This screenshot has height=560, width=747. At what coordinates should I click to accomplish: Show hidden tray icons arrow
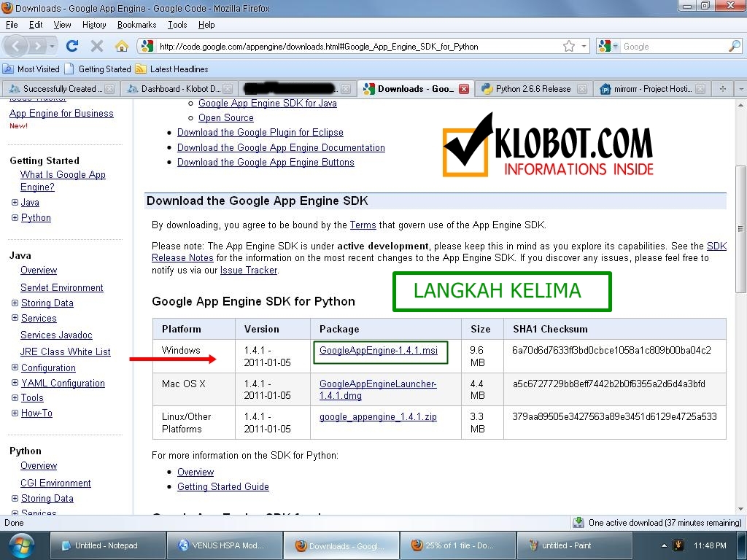(664, 545)
